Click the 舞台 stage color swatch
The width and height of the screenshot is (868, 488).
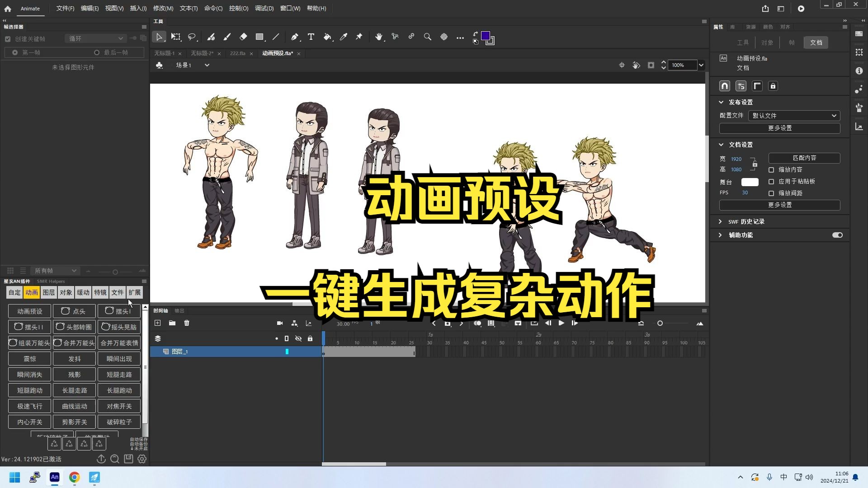[749, 182]
